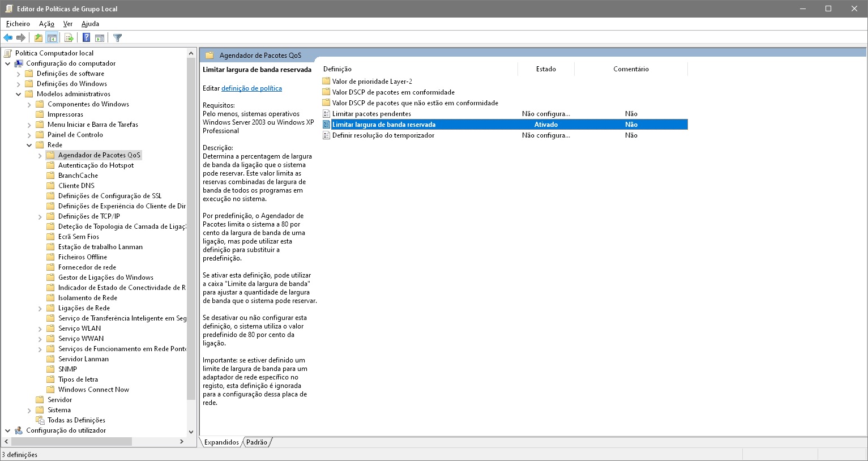Viewport: 868px width, 461px height.
Task: Click the folder icon in the Agendador de Pacotes QoS header
Action: (x=209, y=56)
